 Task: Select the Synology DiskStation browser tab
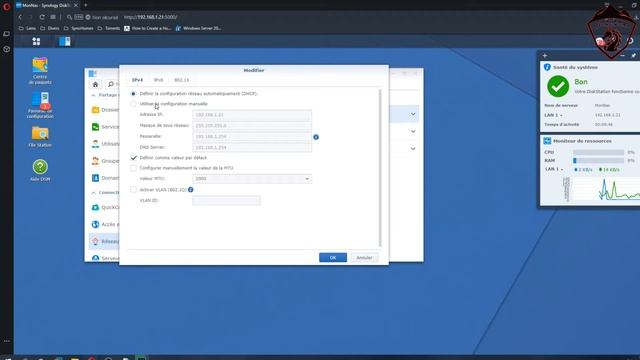(x=47, y=5)
